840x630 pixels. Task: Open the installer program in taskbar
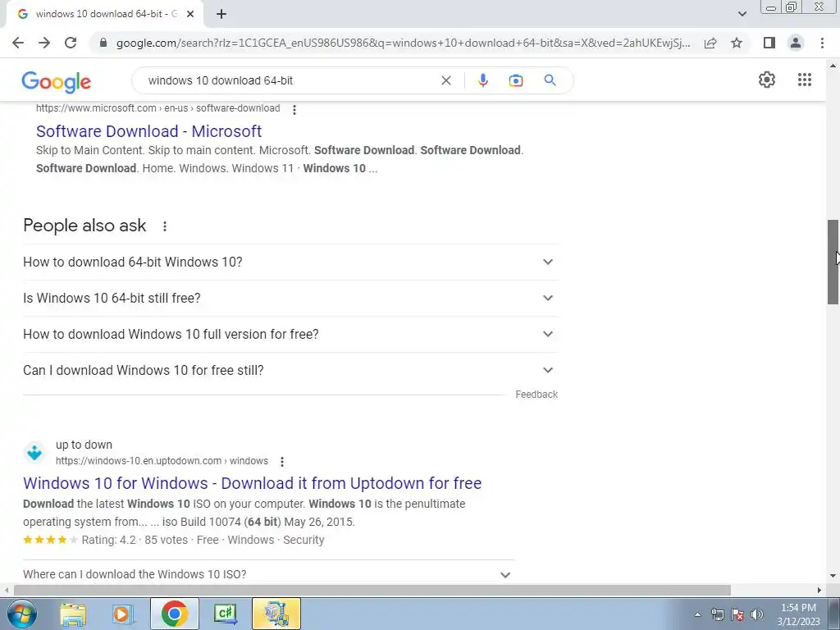[x=276, y=614]
